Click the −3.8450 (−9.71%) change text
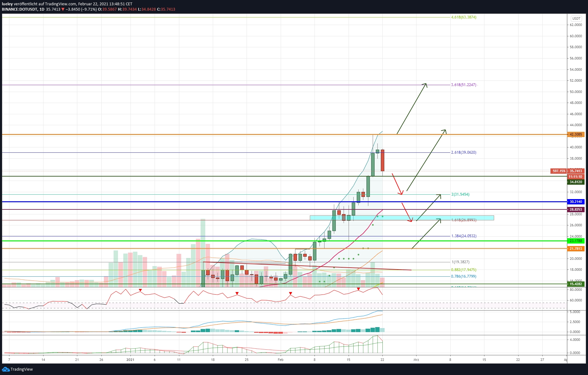588x375 pixels. [x=81, y=9]
